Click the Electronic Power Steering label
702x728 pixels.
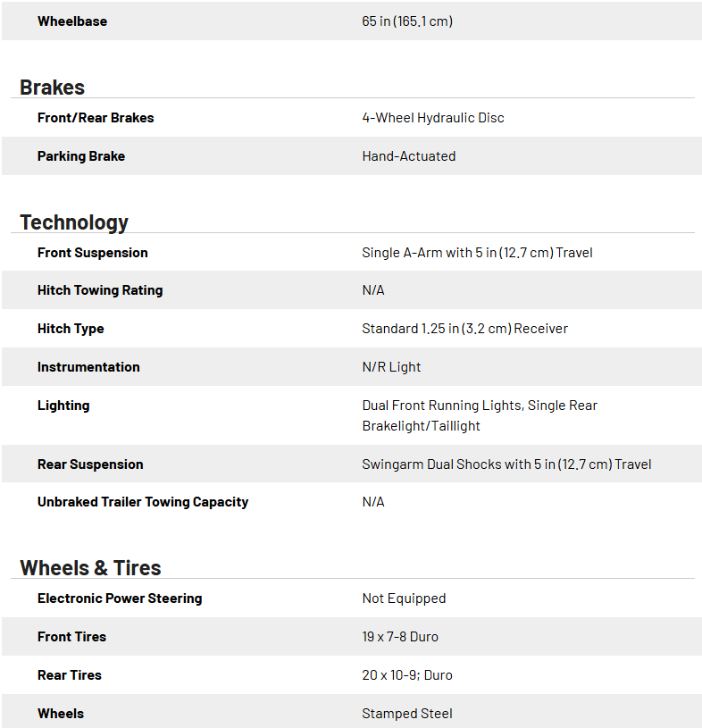[120, 598]
